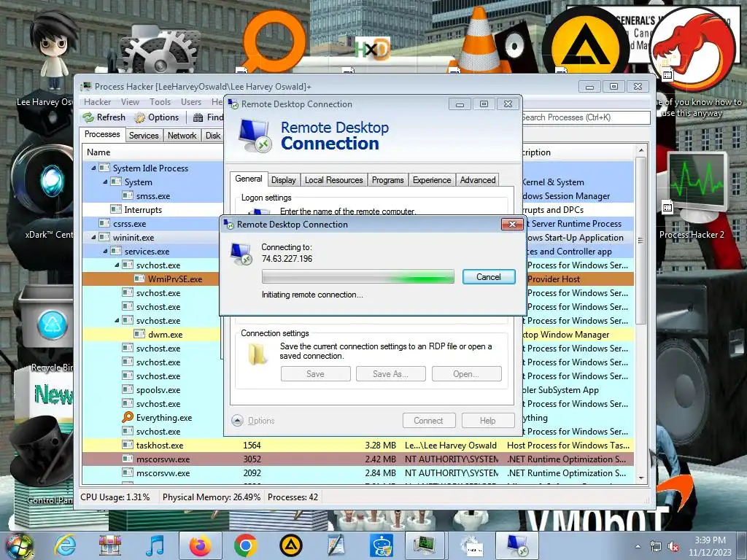
Task: Click the notepad pen taskbar icon
Action: pyautogui.click(x=336, y=545)
